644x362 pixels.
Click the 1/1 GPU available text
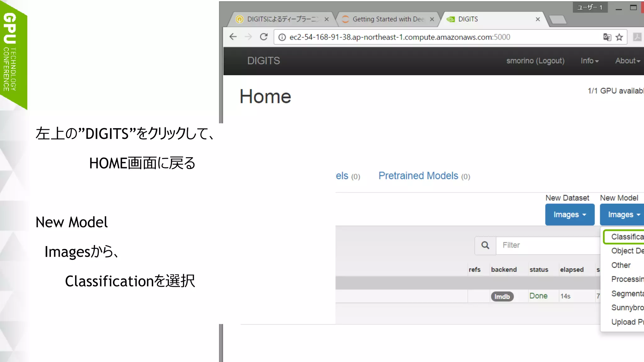point(616,91)
